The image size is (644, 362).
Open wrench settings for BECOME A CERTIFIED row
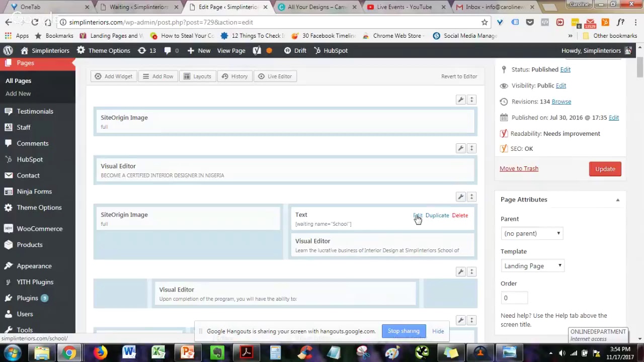(460, 148)
